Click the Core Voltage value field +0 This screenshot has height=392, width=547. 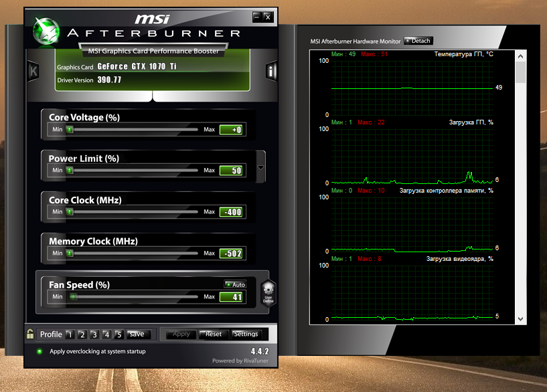click(231, 130)
